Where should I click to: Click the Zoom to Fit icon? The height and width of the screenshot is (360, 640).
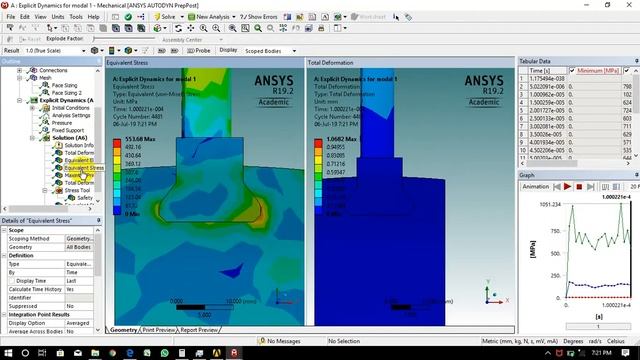point(232,28)
